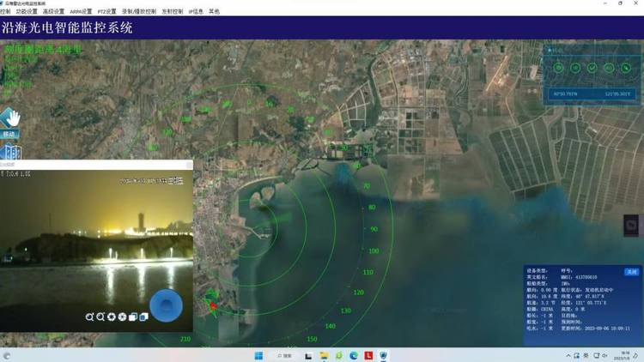Open the red L app in taskbar
Image resolution: width=644 pixels, height=362 pixels.
(368, 355)
